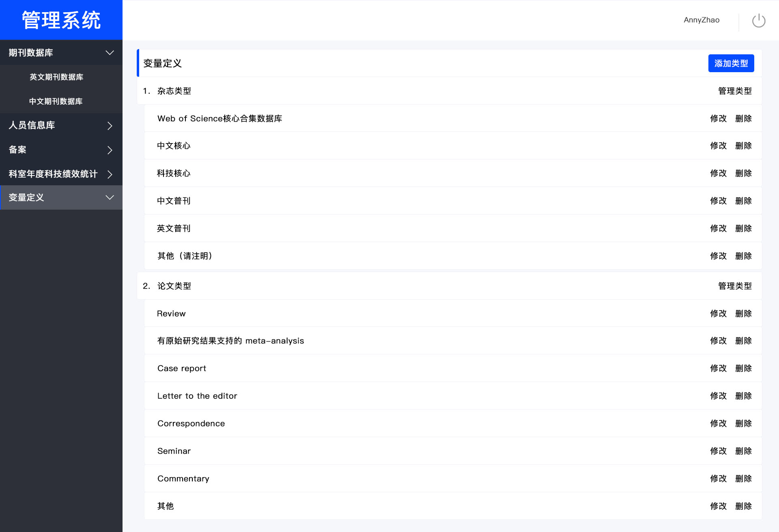Click 修改 on the Review row

pyautogui.click(x=718, y=313)
